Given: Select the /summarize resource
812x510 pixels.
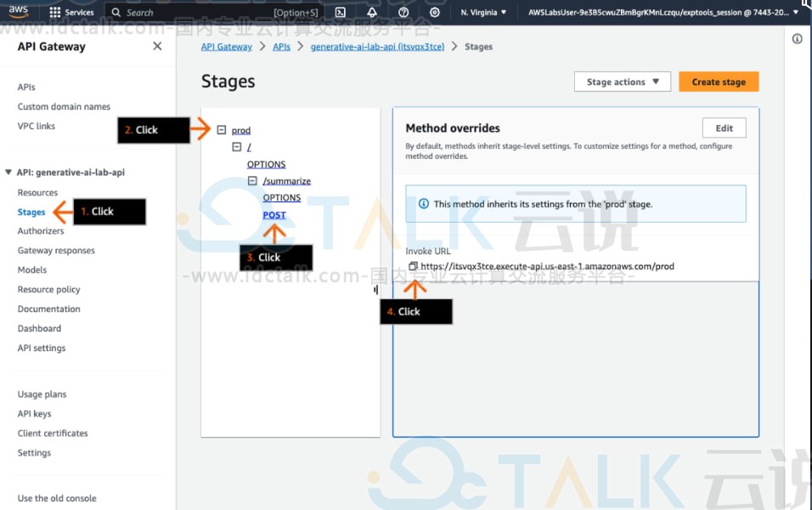Looking at the screenshot, I should pos(287,181).
